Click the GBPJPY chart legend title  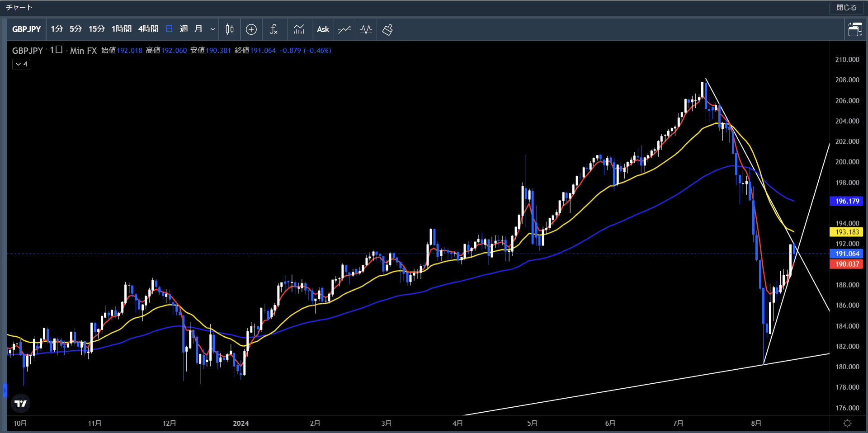pyautogui.click(x=28, y=51)
